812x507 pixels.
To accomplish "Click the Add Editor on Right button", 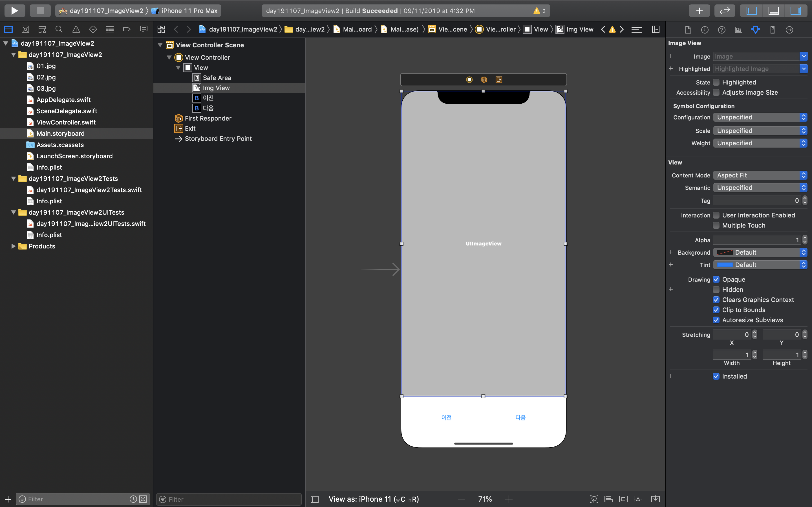I will pos(656,29).
